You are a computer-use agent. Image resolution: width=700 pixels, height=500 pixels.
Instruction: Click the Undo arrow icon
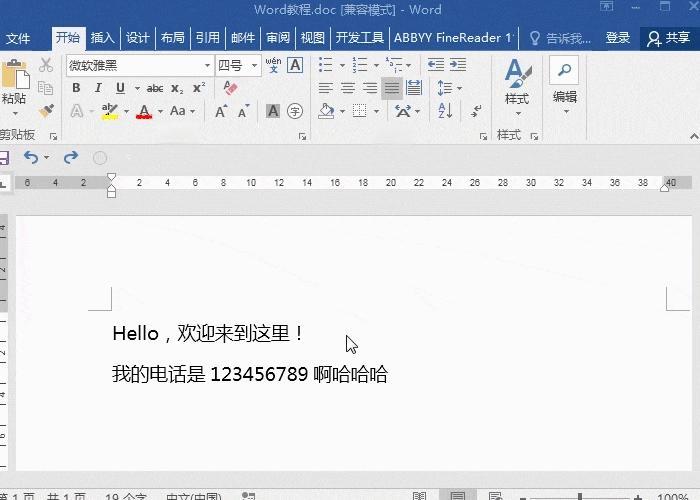coord(31,157)
